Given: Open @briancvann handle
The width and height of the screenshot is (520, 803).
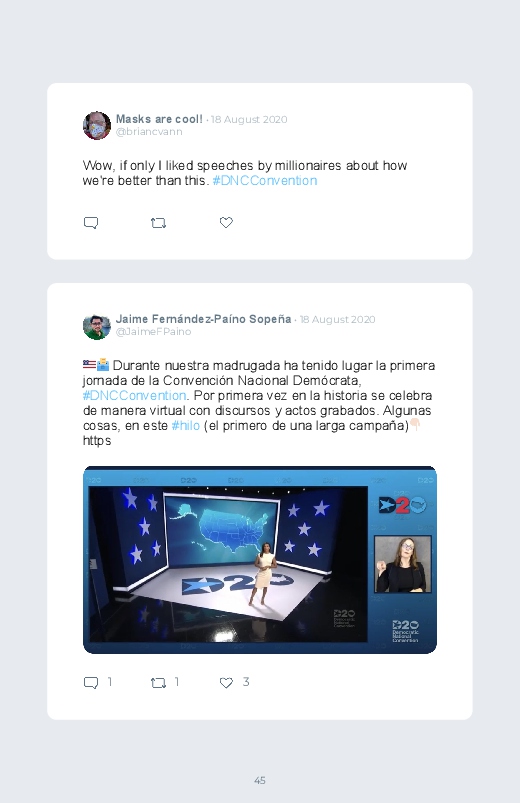Looking at the screenshot, I should (x=149, y=132).
